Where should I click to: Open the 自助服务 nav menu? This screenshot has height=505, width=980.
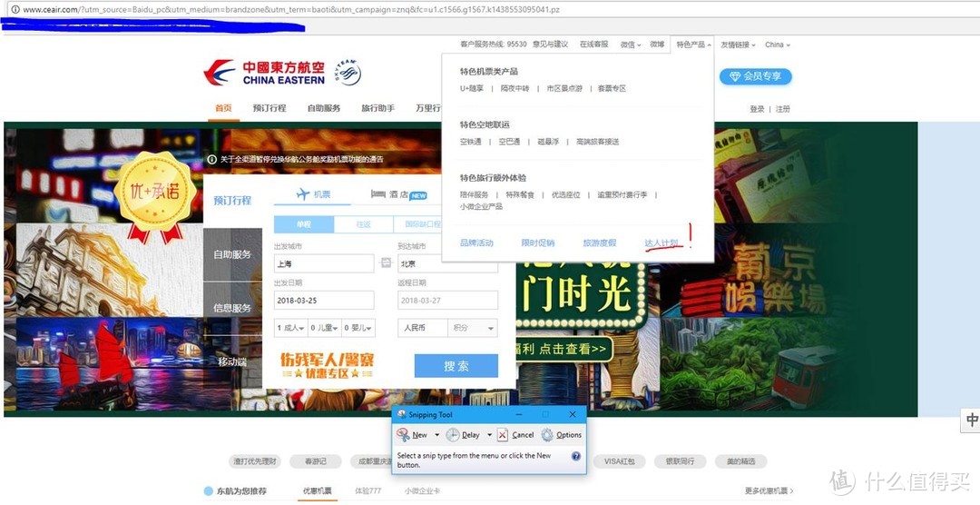pos(324,108)
